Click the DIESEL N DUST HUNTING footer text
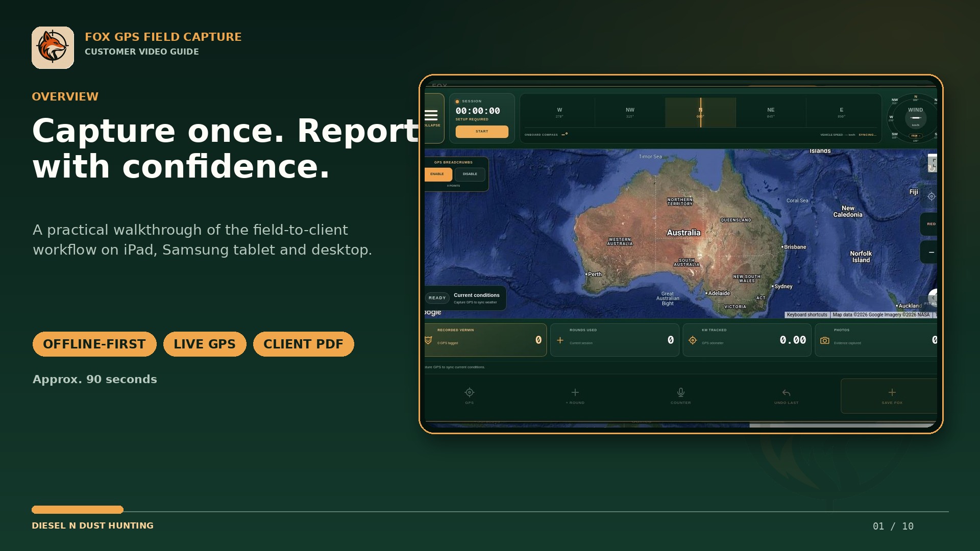980x551 pixels. (x=92, y=525)
